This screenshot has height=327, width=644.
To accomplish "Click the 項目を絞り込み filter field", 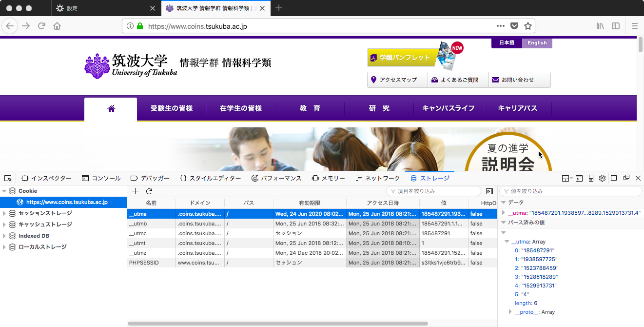I will (x=433, y=191).
